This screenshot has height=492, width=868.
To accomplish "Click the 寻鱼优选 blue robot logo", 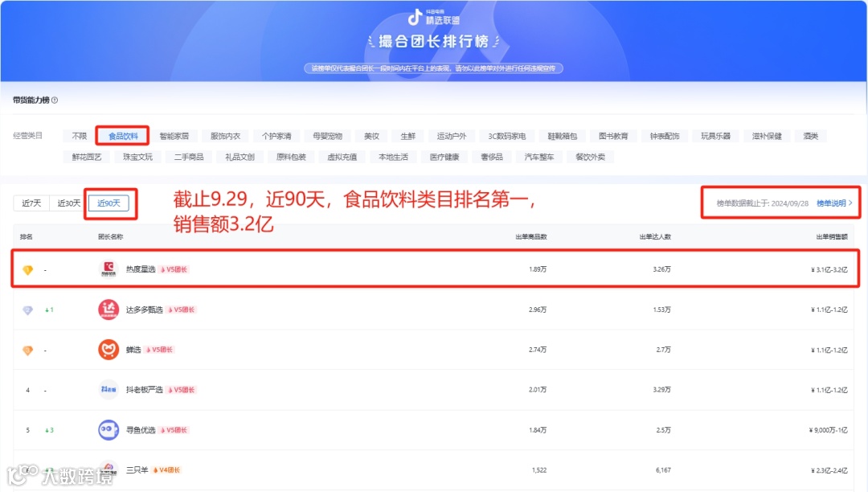I will pyautogui.click(x=108, y=430).
